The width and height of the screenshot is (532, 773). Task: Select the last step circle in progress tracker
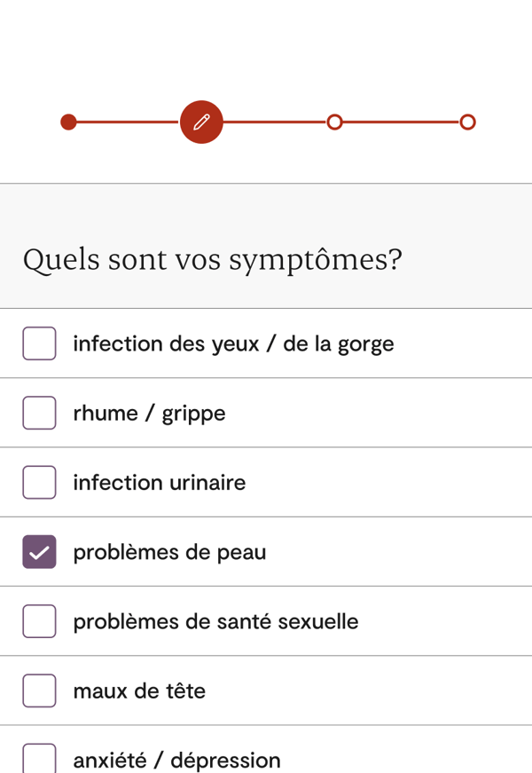coord(467,122)
